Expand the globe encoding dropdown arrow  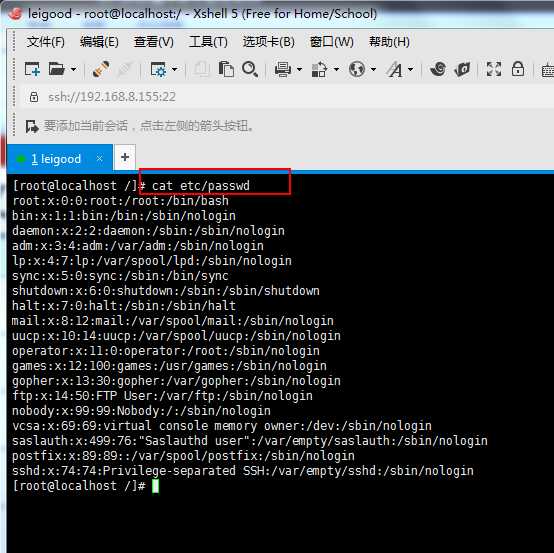373,69
